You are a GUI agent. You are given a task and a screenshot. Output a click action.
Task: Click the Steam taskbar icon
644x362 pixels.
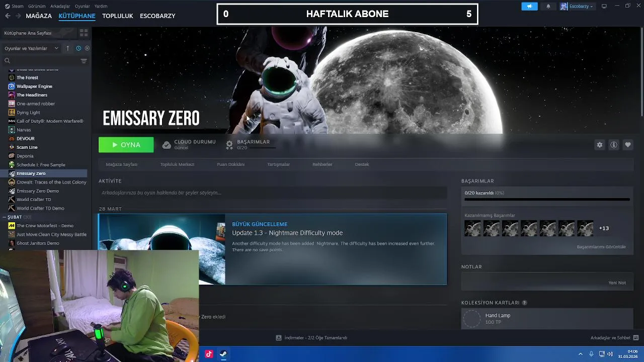click(223, 354)
